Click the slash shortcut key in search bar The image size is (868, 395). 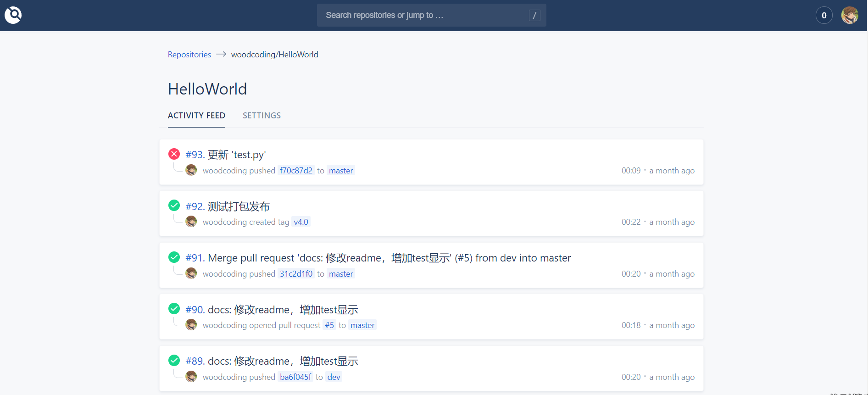[x=534, y=16]
